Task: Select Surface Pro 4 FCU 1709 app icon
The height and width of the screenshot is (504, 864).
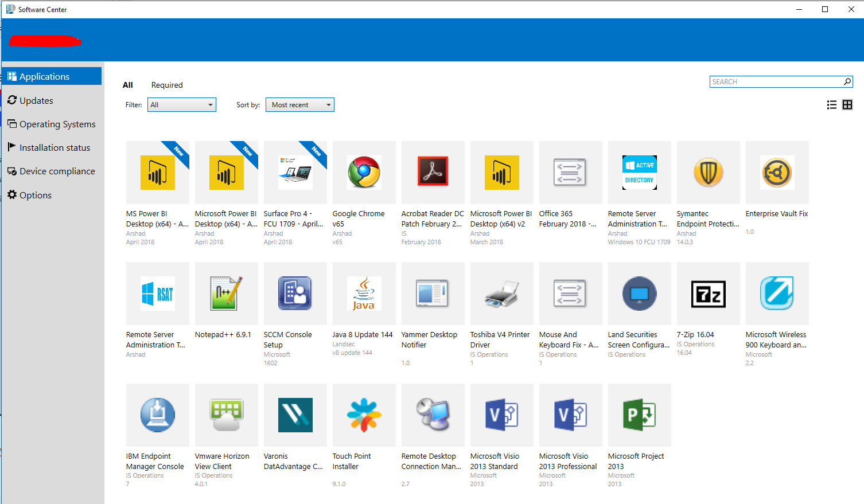Action: pos(295,173)
